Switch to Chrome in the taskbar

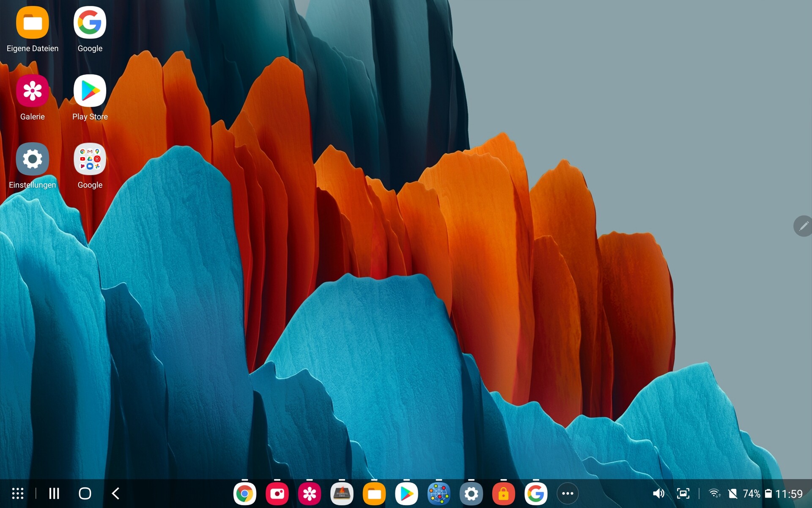coord(244,494)
